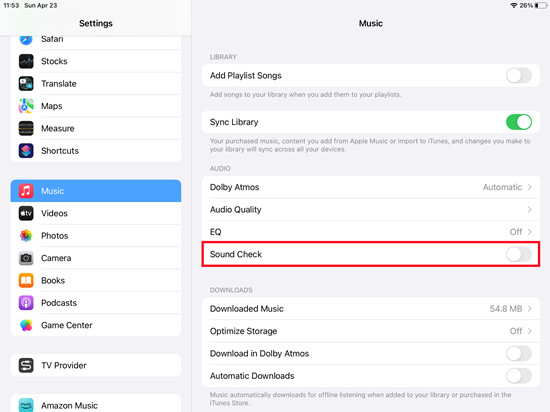Screen dimensions: 550x412
Task: Tap the Amazon Music icon
Action: tap(26, 405)
